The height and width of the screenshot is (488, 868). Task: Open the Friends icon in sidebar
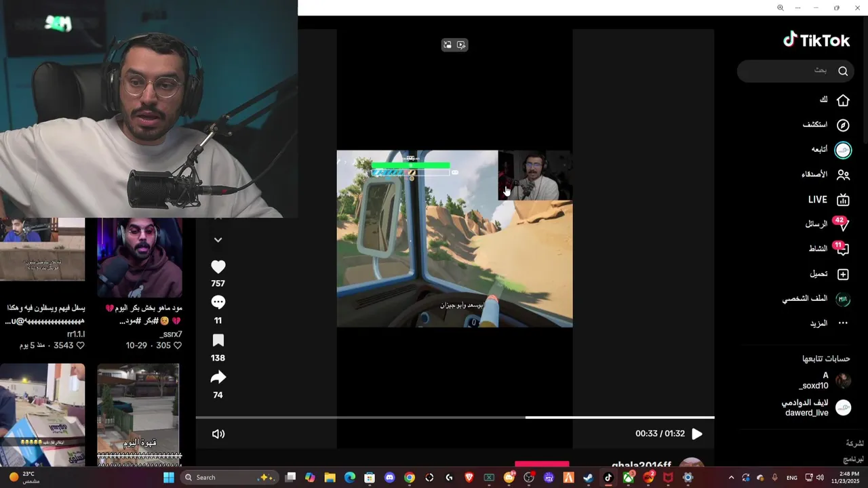click(x=843, y=175)
